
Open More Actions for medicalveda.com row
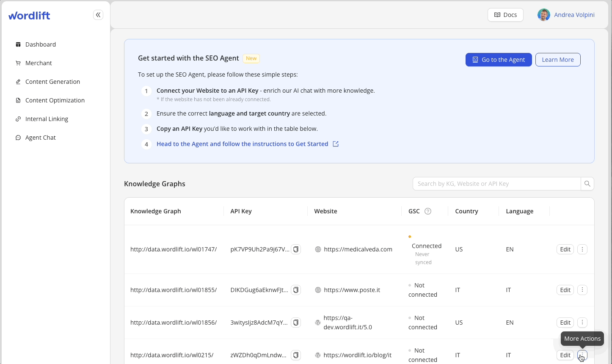(x=582, y=249)
